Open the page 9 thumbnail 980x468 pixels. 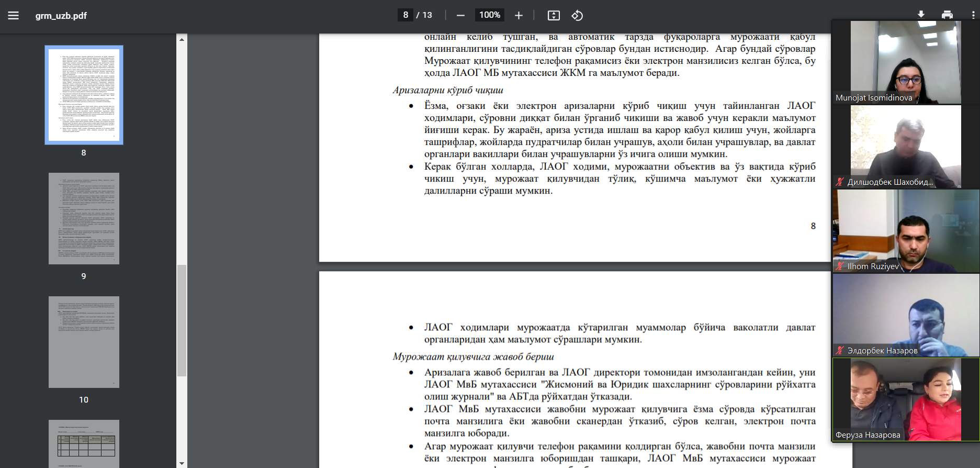coord(84,218)
